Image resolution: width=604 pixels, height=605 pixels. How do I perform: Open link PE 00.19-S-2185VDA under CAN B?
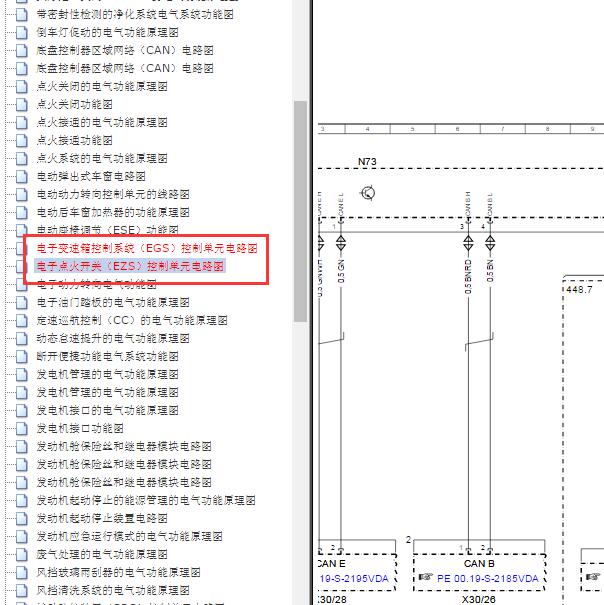pos(487,578)
